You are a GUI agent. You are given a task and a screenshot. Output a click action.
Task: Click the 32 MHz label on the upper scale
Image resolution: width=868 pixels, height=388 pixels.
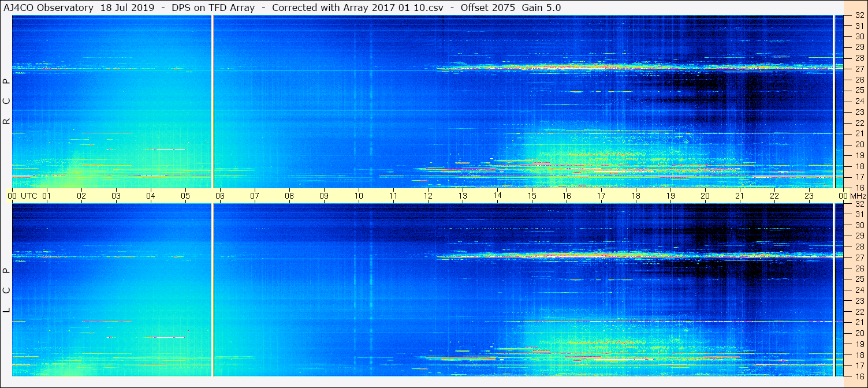coord(859,16)
